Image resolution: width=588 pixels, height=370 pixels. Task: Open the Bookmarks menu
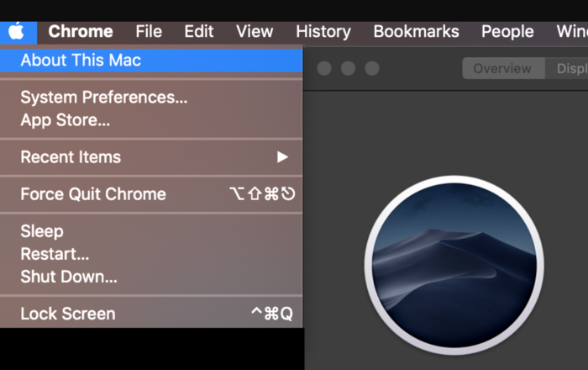click(416, 31)
